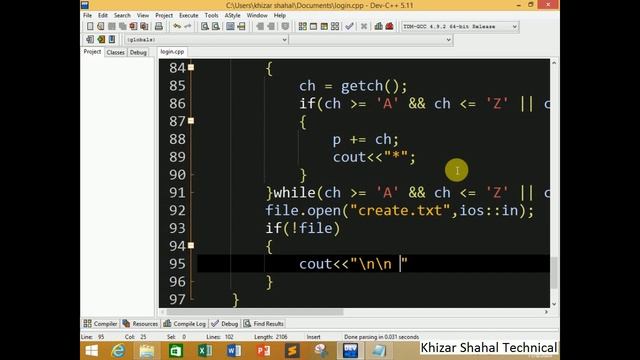Click the Close file toolbar icon
Image resolution: width=640 pixels, height=360 pixels.
pos(133,27)
